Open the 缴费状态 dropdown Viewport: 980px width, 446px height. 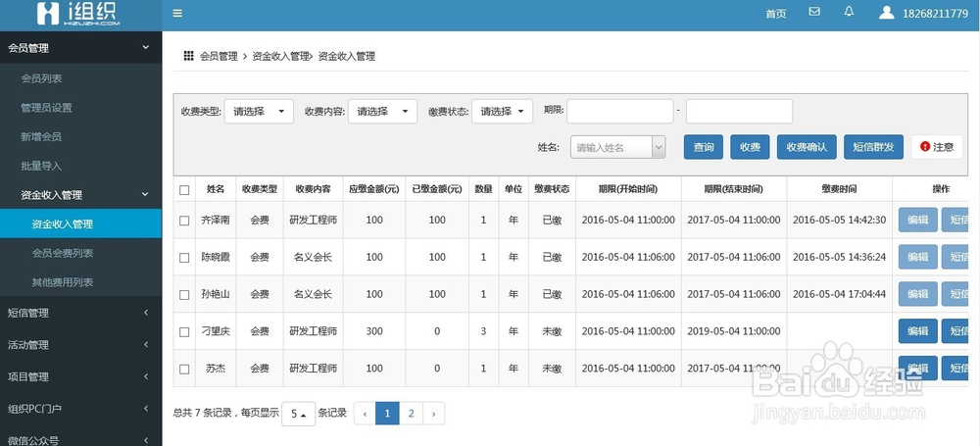(502, 112)
